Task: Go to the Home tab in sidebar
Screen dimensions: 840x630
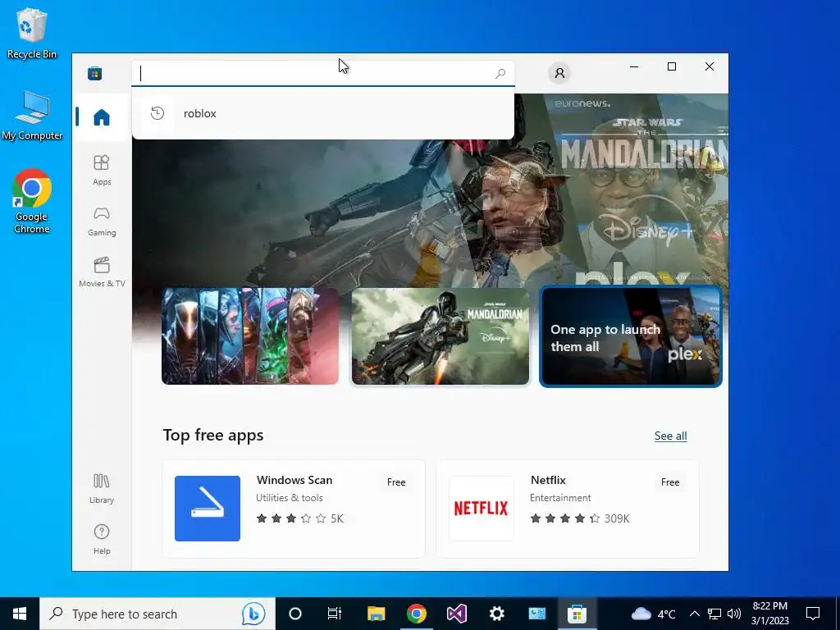Action: 101,116
